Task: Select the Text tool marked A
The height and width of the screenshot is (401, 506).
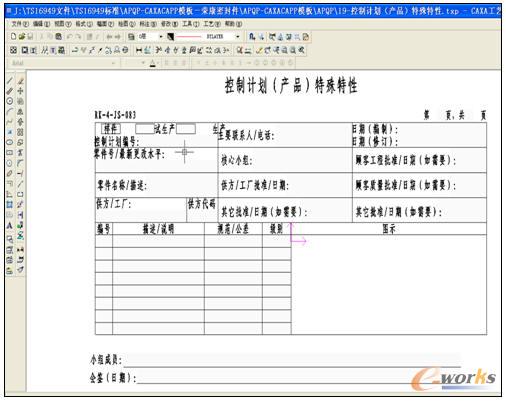Action: click(x=10, y=226)
